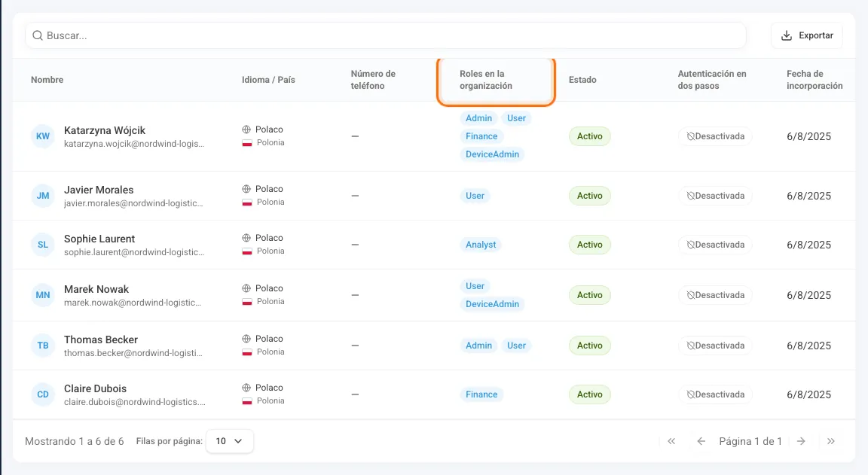This screenshot has height=475, width=868.
Task: Click Claire Dubois's Desactivada authentication badge
Action: (x=715, y=394)
